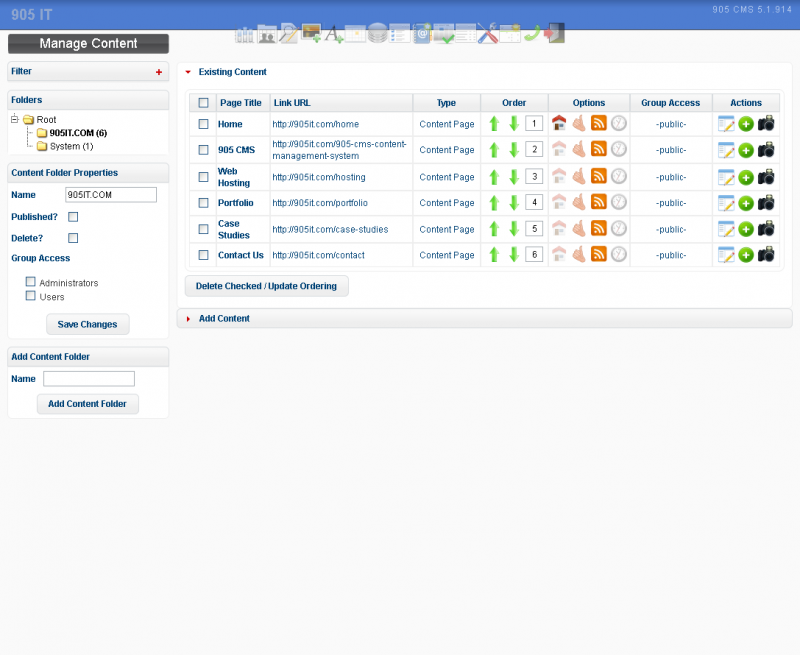The image size is (800, 655).
Task: Check the 905 CMS row checkbox
Action: click(x=204, y=149)
